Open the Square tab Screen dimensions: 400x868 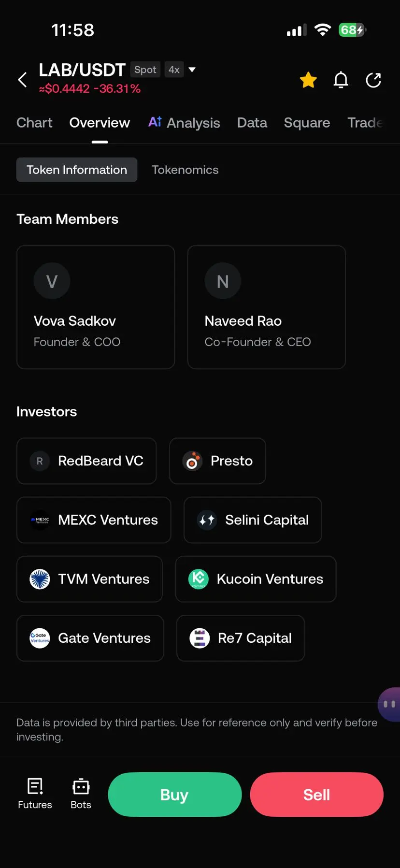click(x=307, y=123)
